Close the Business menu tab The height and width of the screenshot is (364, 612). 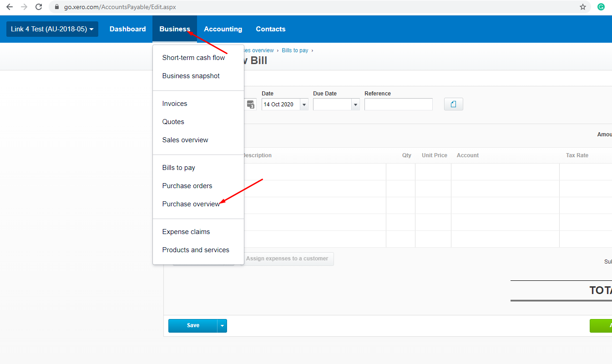pyautogui.click(x=175, y=29)
